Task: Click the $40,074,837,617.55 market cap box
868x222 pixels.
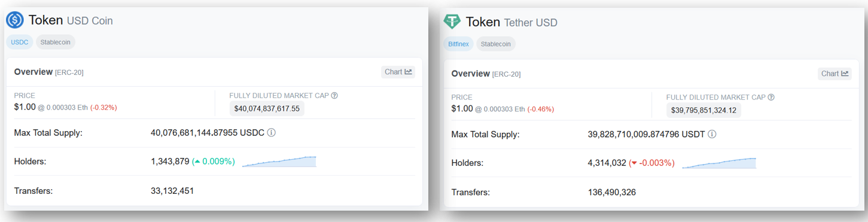Action: (267, 108)
